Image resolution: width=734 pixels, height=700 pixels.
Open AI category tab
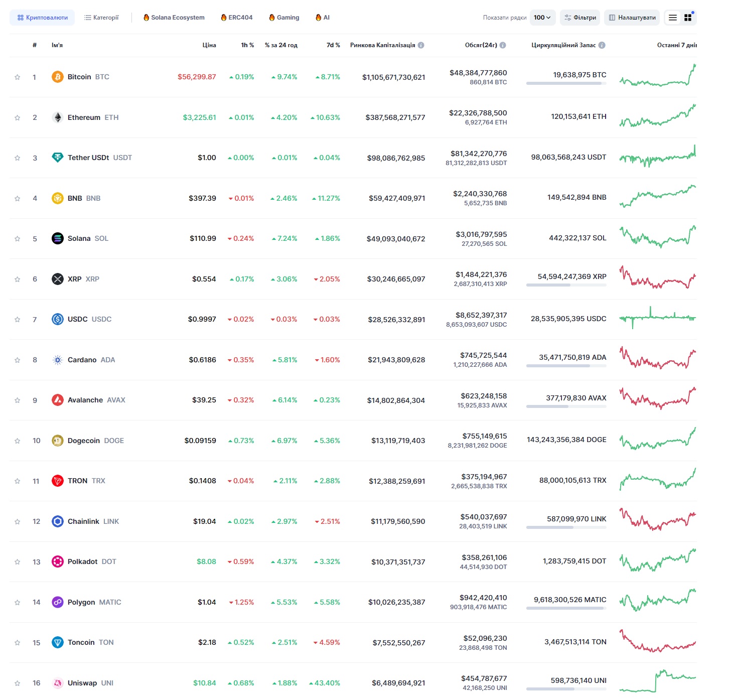323,18
